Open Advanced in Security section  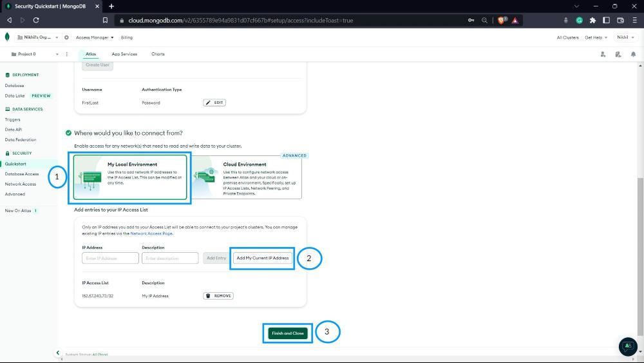pos(15,194)
